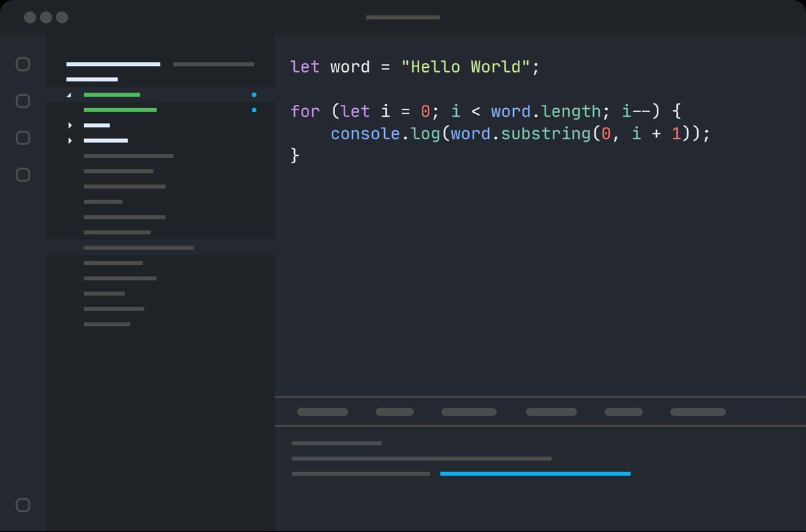Viewport: 806px width, 532px height.
Task: Open the second tab in bottom panel
Action: pyautogui.click(x=395, y=412)
